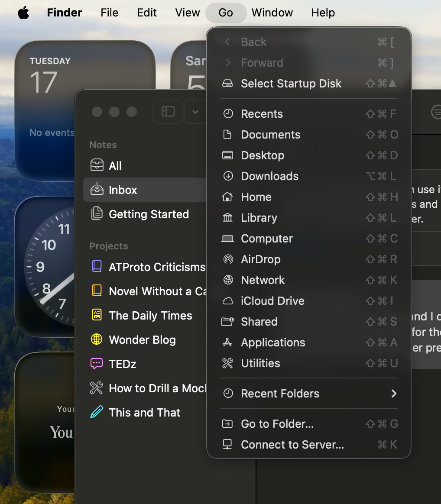Screen dimensions: 441x504
Task: Choose Select Startup Disk from Go menu
Action: 309,84
